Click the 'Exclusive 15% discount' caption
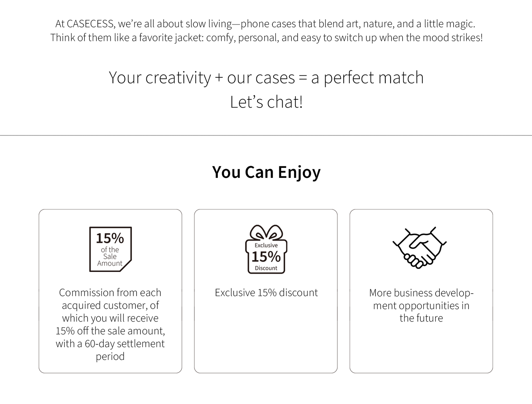The width and height of the screenshot is (532, 404). point(266,293)
